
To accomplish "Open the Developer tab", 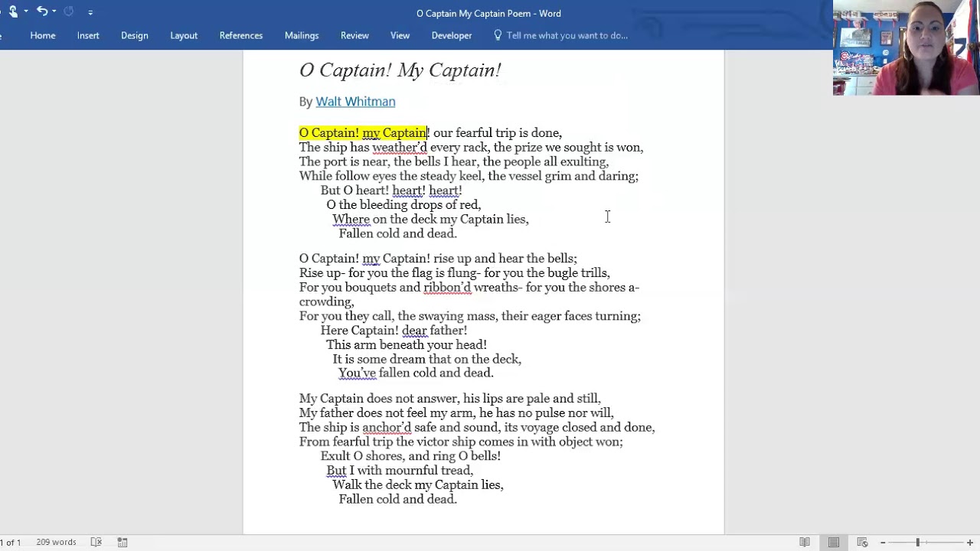I will click(452, 35).
